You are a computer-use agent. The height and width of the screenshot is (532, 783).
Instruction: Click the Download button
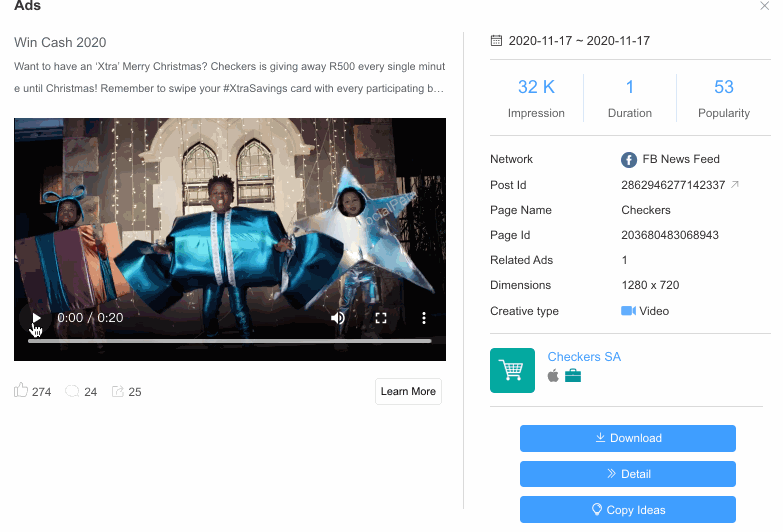tap(628, 439)
